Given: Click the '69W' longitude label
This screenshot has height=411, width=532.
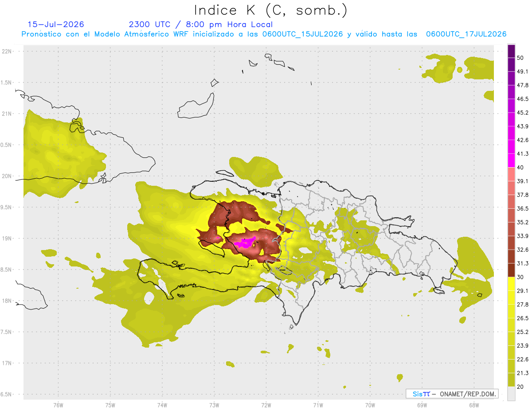Looking at the screenshot, I should pos(422,405).
